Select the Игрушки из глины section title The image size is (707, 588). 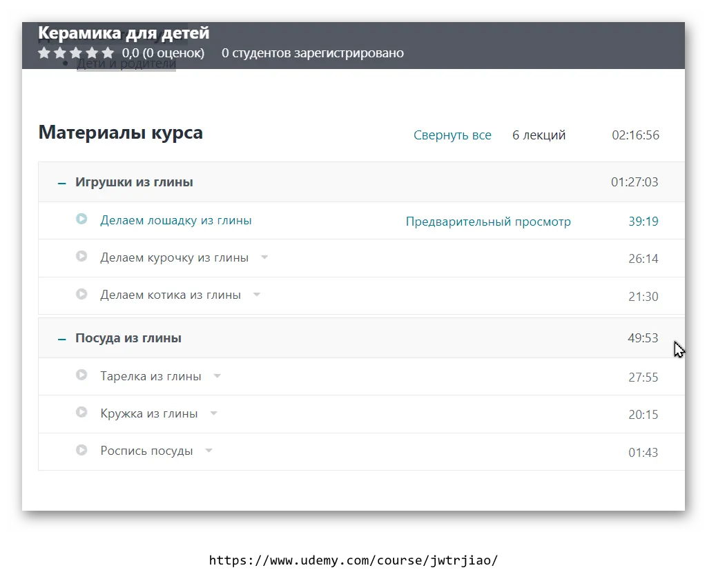point(134,182)
